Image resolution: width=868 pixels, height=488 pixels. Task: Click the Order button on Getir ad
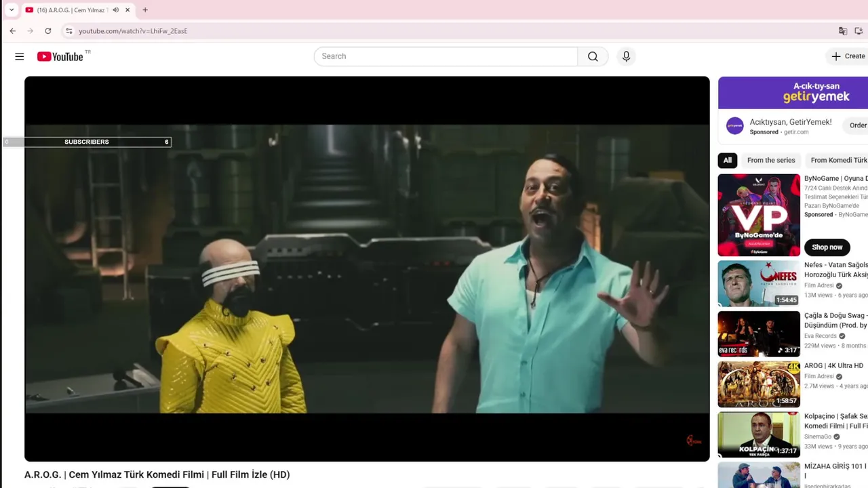tap(856, 125)
